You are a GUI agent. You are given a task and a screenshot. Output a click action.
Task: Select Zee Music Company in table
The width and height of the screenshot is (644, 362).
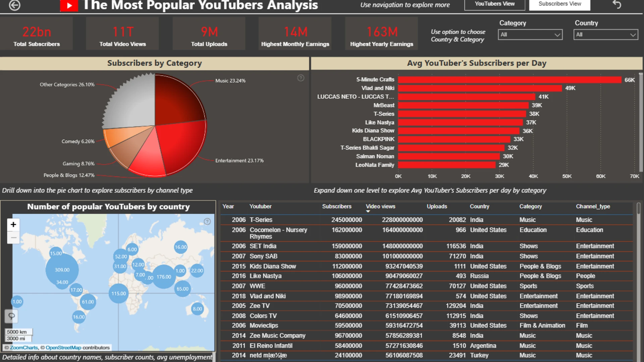(277, 336)
